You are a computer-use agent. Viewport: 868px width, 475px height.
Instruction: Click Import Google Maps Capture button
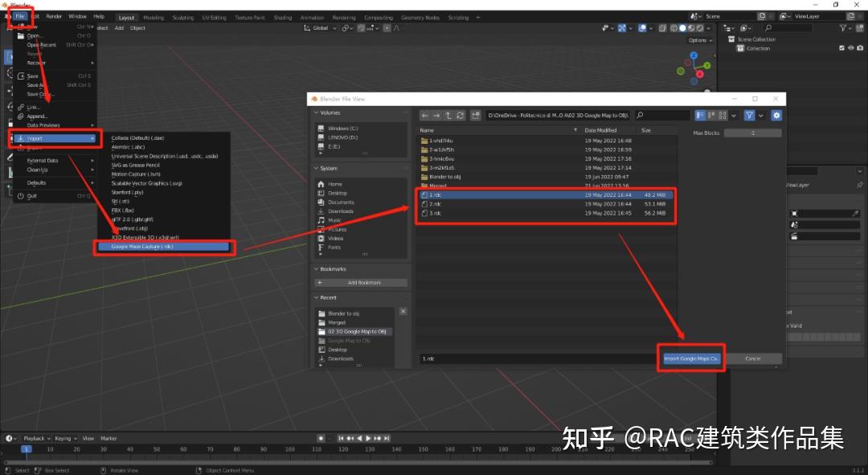(691, 358)
